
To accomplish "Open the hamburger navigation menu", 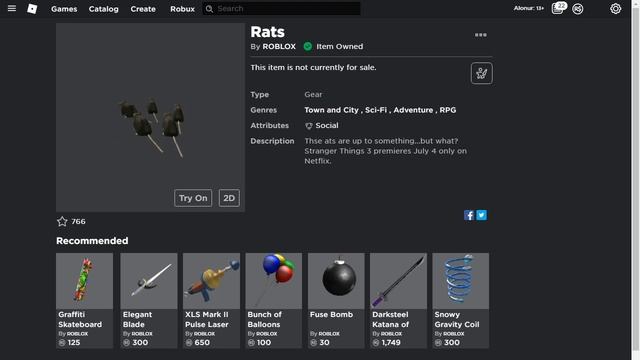I will coord(12,8).
